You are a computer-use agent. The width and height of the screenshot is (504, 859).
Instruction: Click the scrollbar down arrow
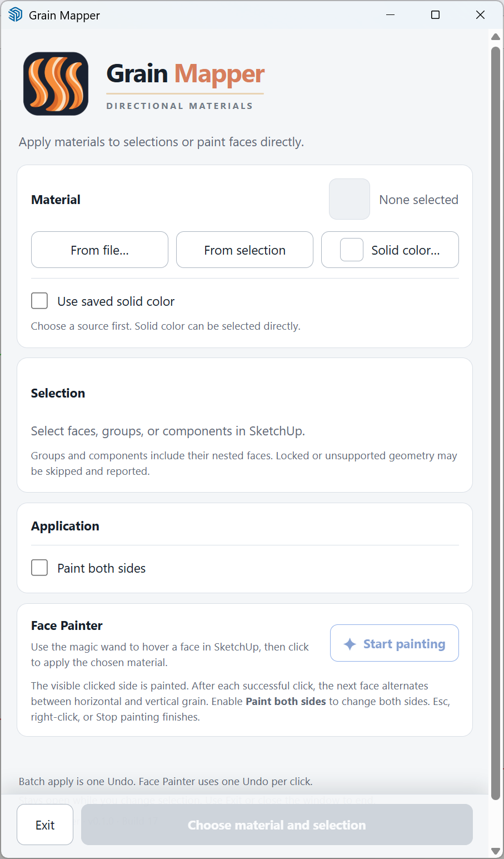[x=496, y=851]
